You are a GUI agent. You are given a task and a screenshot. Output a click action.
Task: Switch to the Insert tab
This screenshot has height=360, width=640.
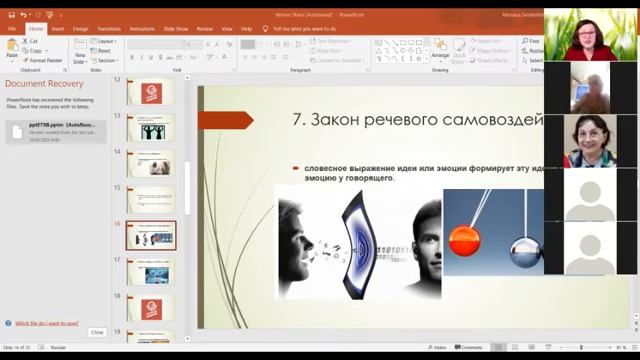click(x=58, y=29)
